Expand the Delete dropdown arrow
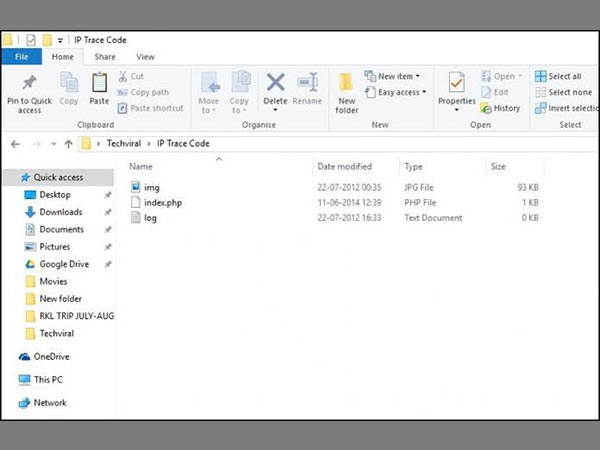The image size is (600, 450). click(x=275, y=110)
